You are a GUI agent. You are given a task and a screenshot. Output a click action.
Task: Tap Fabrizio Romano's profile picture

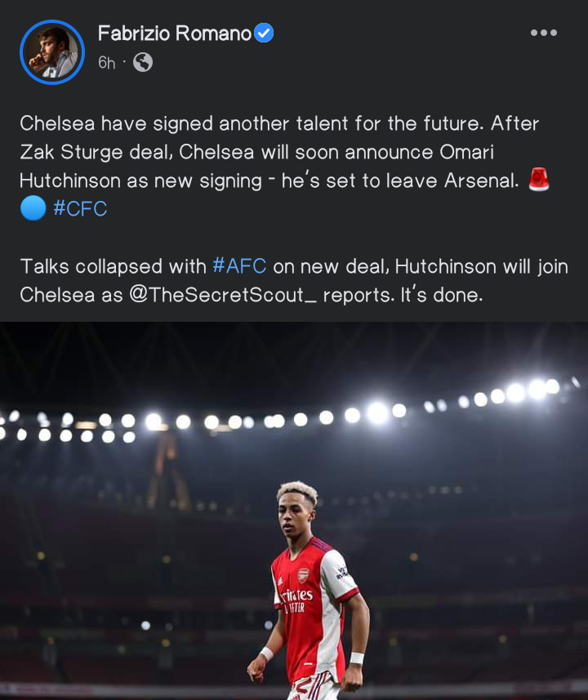52,52
